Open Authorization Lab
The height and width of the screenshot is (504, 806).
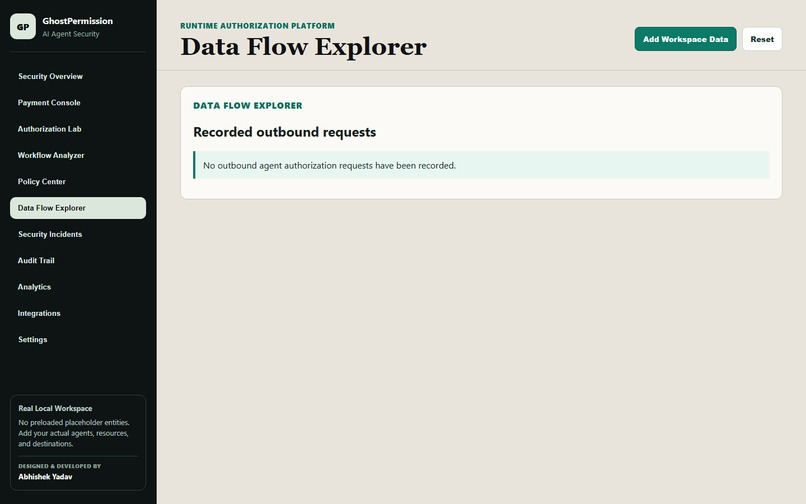tap(78, 129)
